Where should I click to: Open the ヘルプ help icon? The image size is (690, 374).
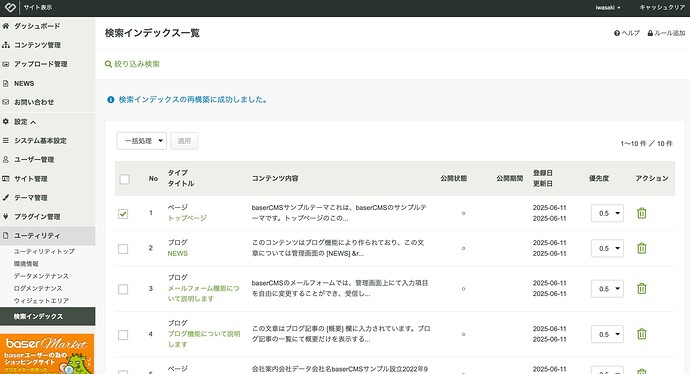tap(617, 33)
